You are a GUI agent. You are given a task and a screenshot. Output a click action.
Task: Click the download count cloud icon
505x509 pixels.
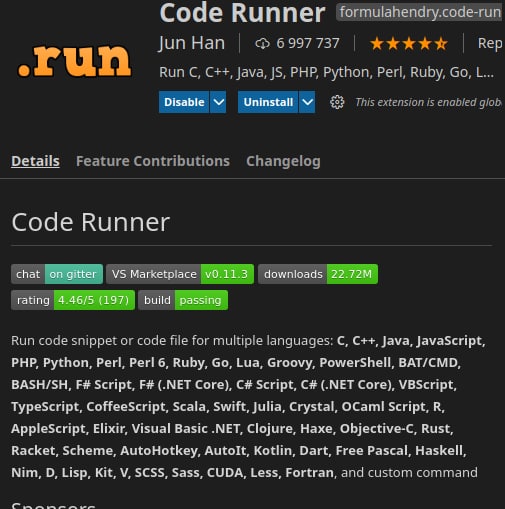[x=262, y=43]
